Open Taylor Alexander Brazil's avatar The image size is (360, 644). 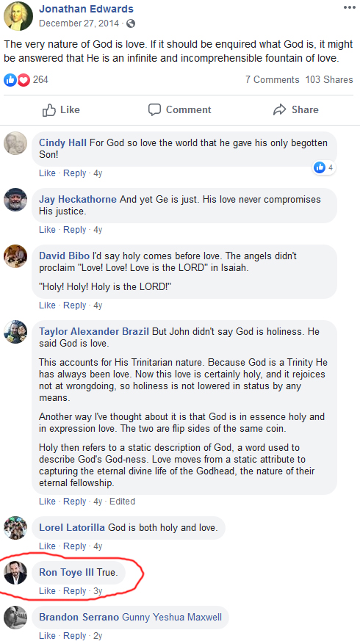(15, 332)
